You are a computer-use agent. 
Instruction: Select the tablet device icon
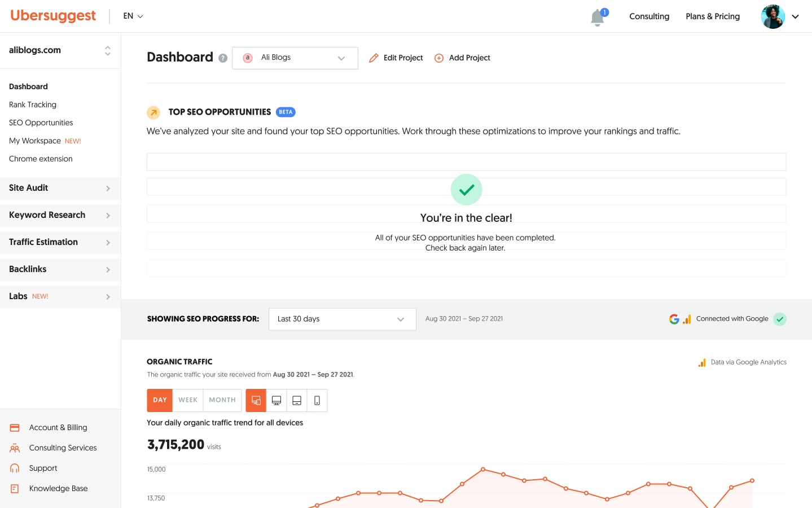pos(297,400)
